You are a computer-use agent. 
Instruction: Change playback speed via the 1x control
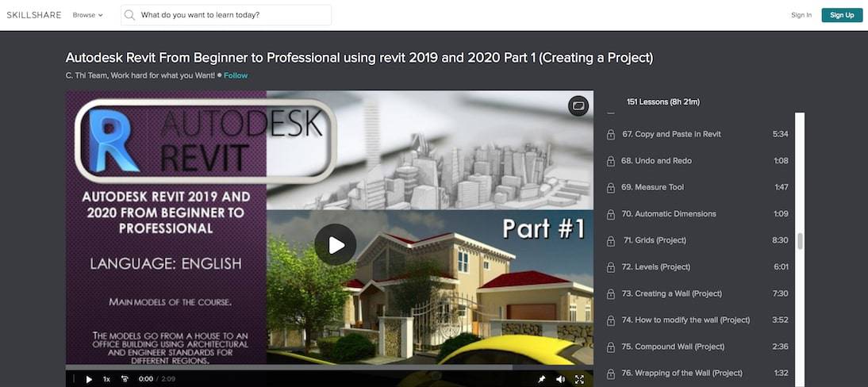point(106,379)
